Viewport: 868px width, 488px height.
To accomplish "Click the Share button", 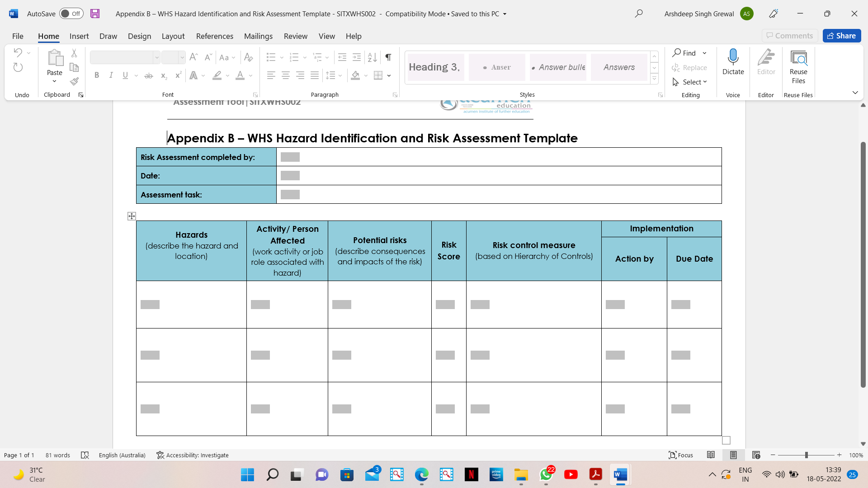I will pyautogui.click(x=841, y=36).
